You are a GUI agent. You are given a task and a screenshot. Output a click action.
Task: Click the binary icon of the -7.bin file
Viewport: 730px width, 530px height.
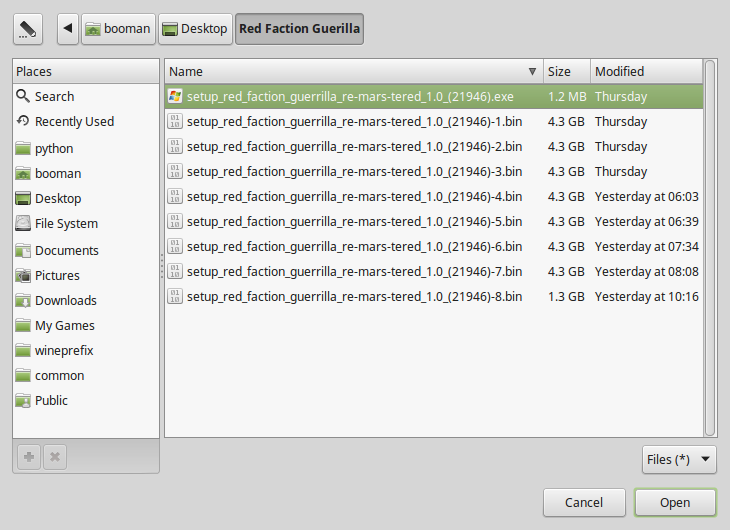[x=175, y=271]
